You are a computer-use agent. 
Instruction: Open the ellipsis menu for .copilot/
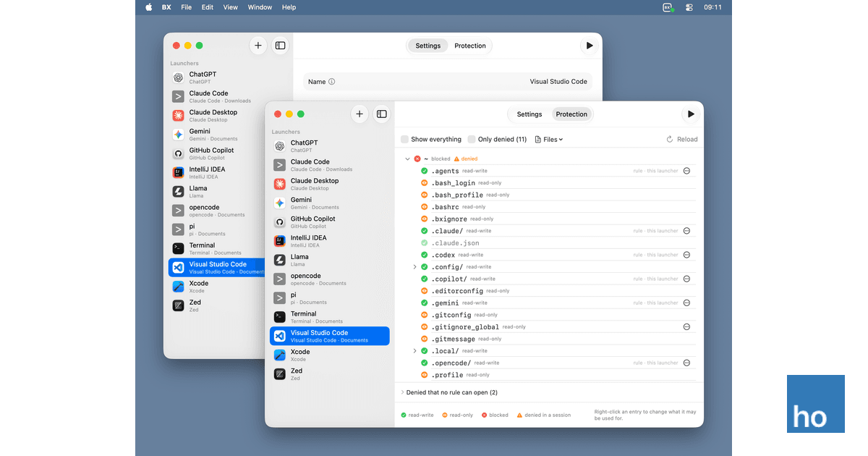click(x=686, y=279)
